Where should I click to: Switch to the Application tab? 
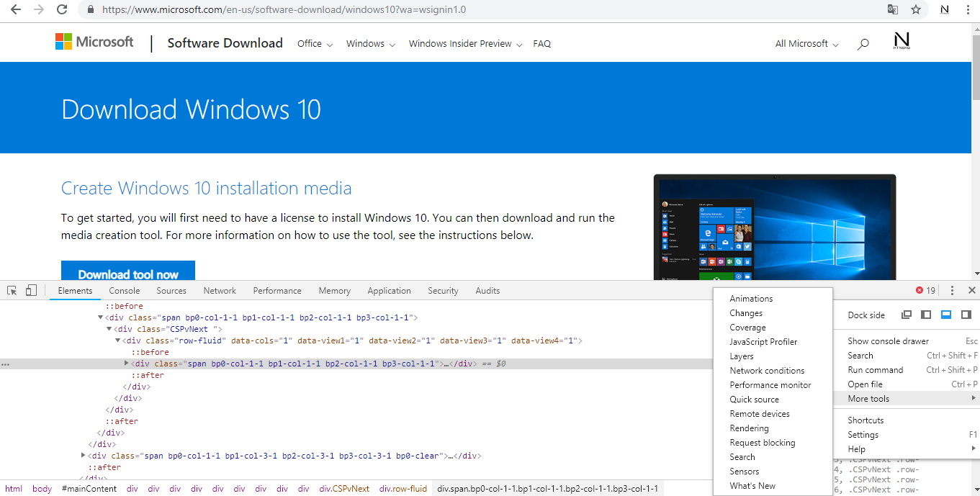390,291
